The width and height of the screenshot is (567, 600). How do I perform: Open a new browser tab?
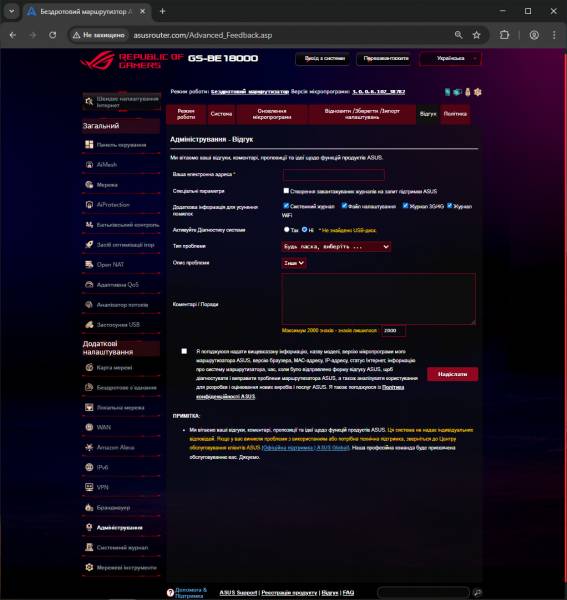162,11
